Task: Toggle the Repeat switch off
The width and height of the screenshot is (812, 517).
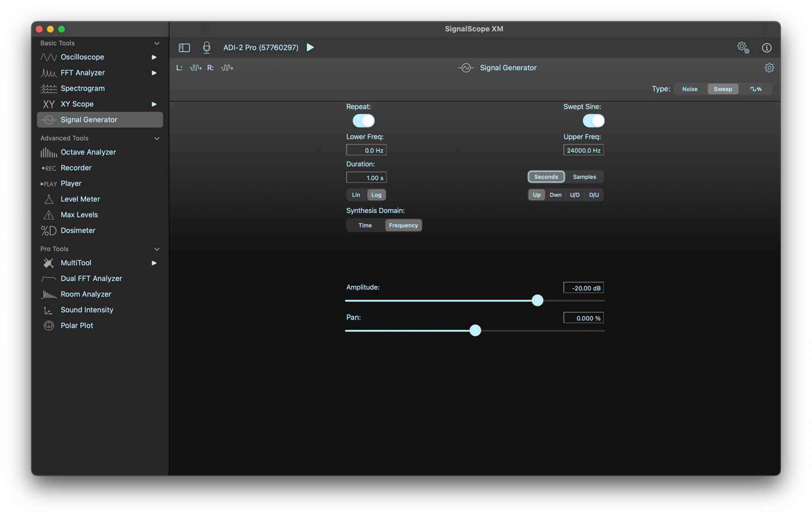Action: point(364,120)
